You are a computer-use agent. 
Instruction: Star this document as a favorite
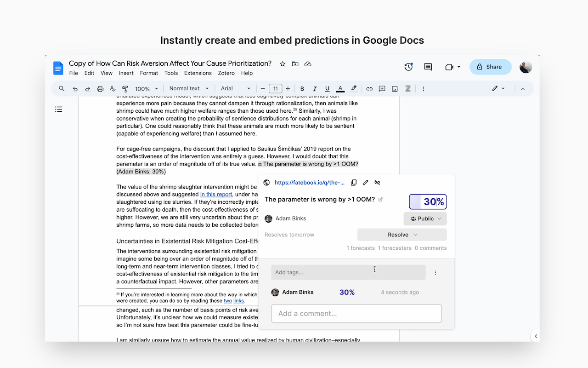tap(282, 64)
